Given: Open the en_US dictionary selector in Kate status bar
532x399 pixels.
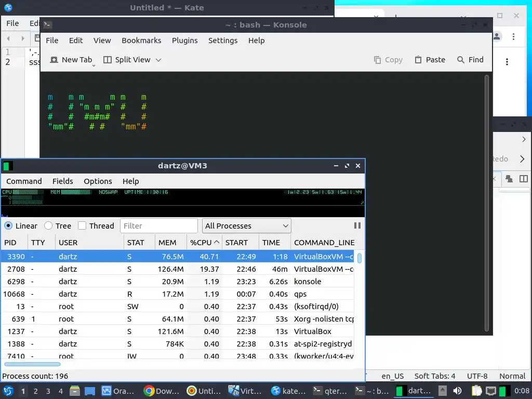Looking at the screenshot, I should pyautogui.click(x=393, y=376).
